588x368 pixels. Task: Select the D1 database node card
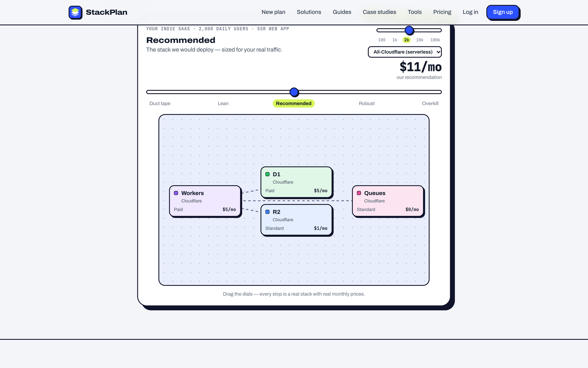pyautogui.click(x=297, y=182)
